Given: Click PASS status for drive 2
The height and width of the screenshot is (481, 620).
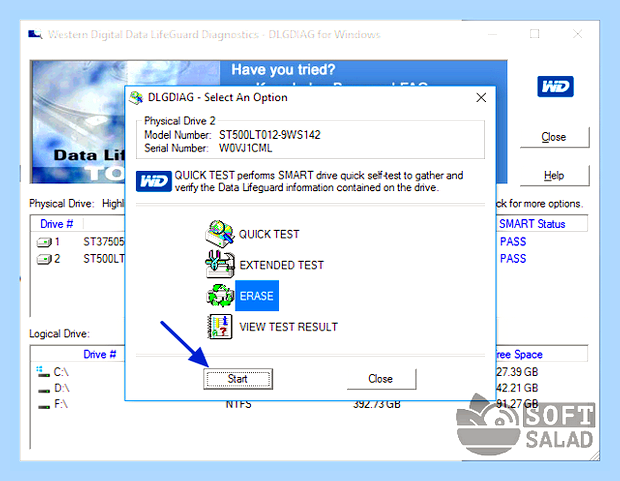Looking at the screenshot, I should coord(513,259).
